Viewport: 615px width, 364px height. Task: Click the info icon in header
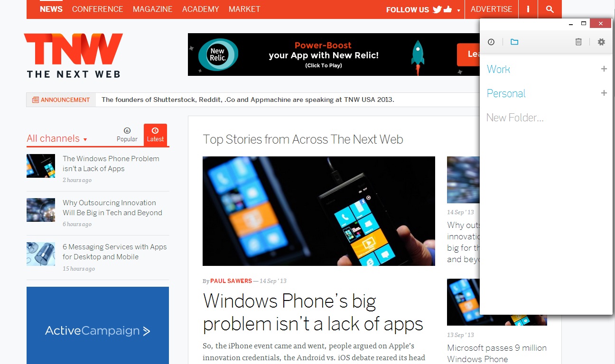[528, 9]
